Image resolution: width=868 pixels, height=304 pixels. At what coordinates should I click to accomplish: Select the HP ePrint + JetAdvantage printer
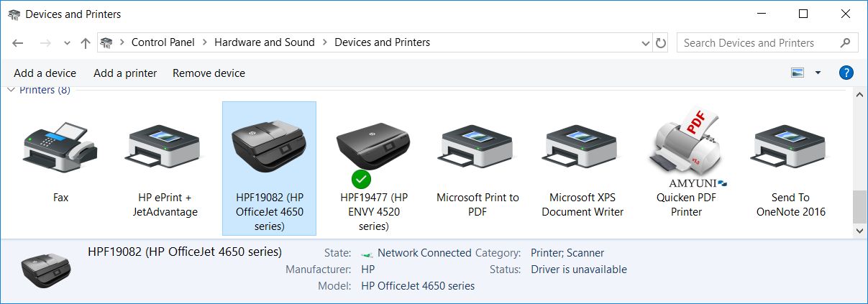point(165,147)
